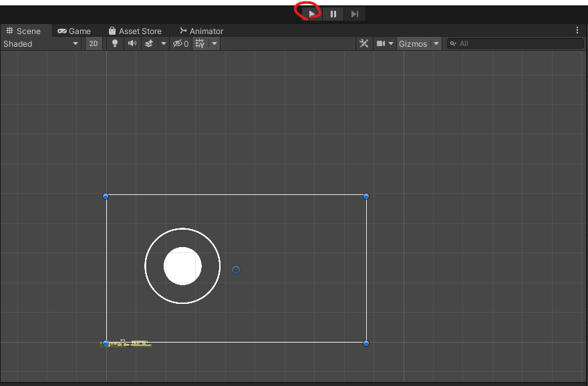Select the white filled circle object
This screenshot has height=386, width=588.
tap(182, 266)
